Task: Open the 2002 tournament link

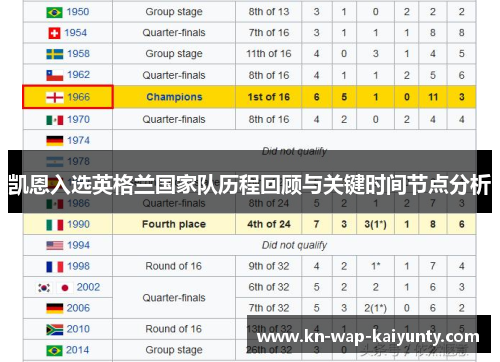Action: pos(88,287)
